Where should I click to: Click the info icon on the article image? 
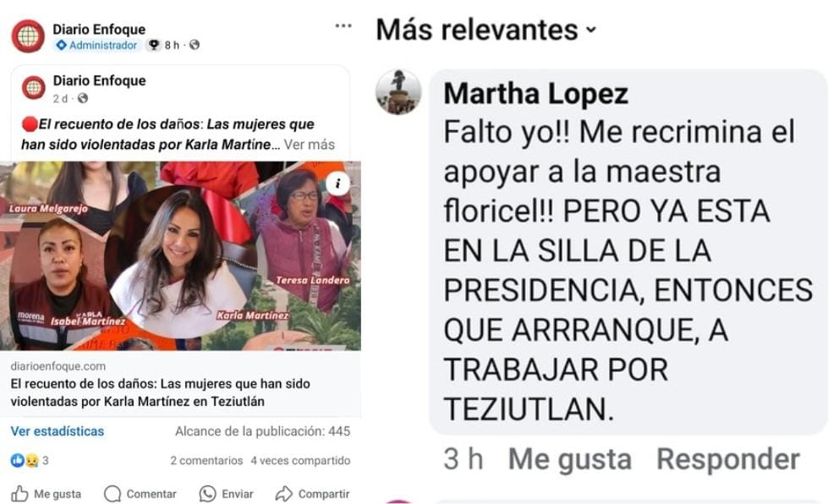[337, 184]
